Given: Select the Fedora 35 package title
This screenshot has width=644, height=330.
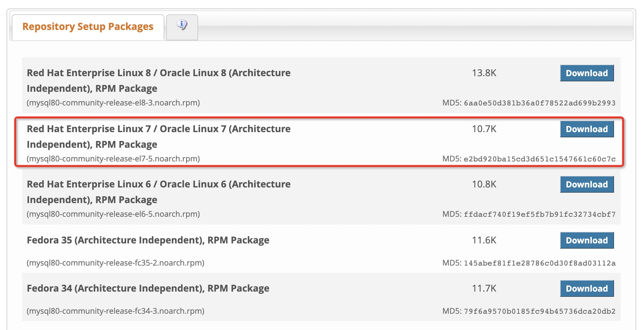Looking at the screenshot, I should pyautogui.click(x=148, y=240).
